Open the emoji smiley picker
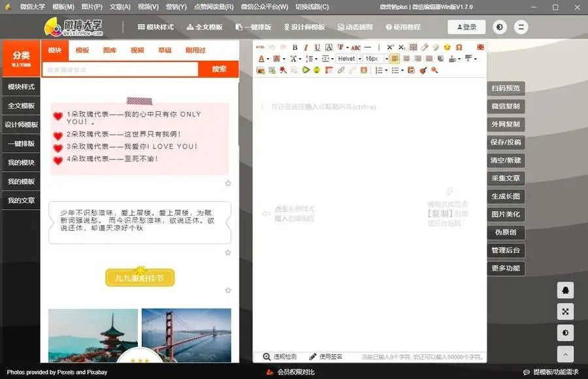 (x=447, y=47)
